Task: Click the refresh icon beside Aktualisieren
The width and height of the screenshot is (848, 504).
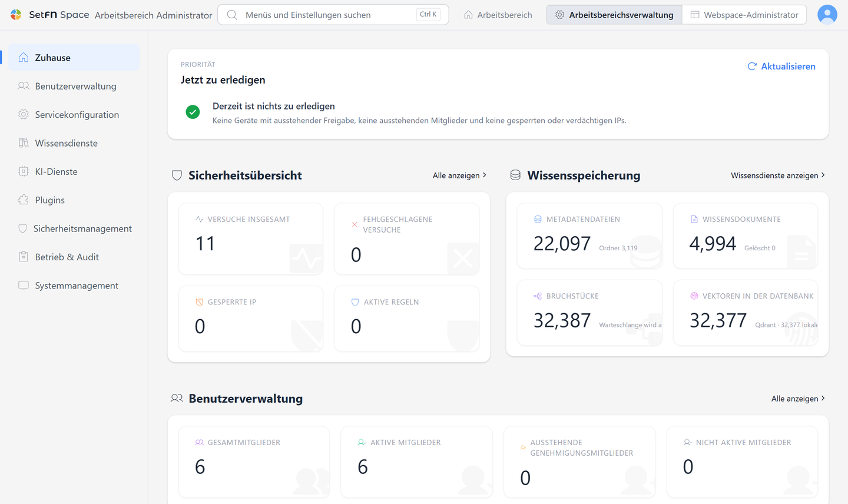Action: tap(752, 67)
